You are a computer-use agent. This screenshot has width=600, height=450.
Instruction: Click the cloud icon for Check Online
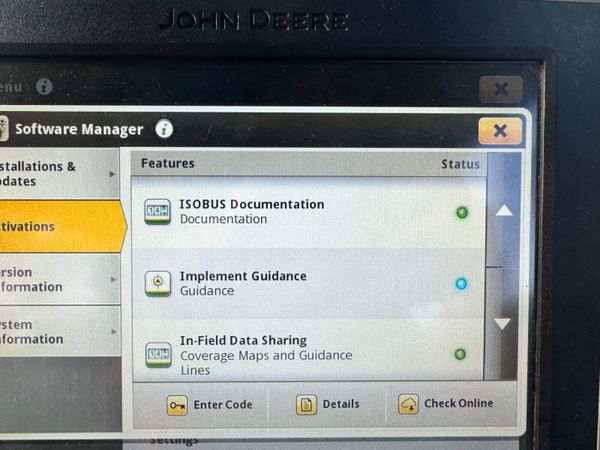pos(408,404)
